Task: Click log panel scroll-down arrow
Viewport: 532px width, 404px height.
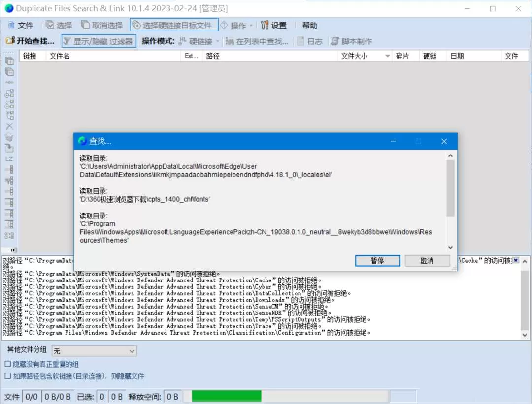Action: click(525, 335)
